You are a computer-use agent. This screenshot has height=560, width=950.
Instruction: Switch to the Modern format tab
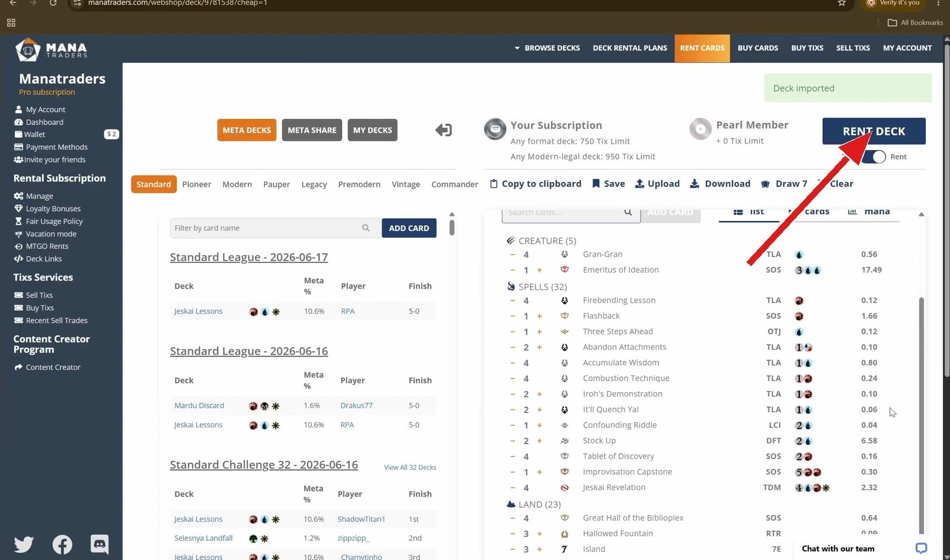tap(237, 184)
